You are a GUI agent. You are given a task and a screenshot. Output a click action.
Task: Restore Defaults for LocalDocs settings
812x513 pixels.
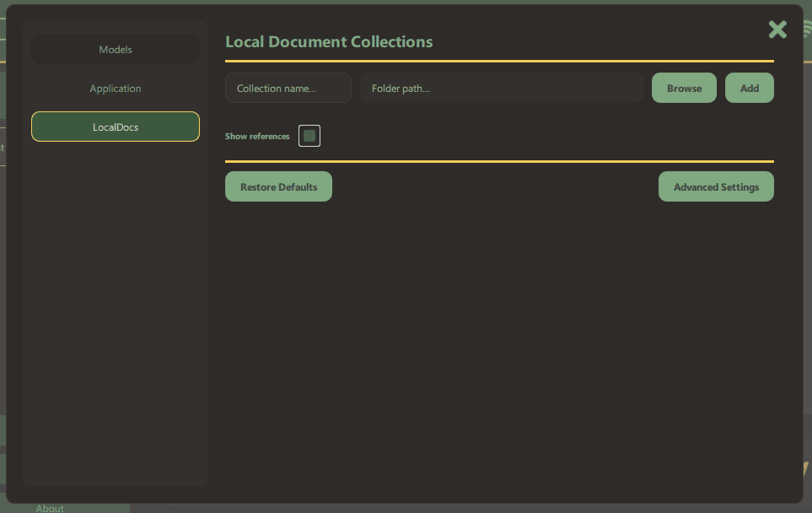(278, 186)
